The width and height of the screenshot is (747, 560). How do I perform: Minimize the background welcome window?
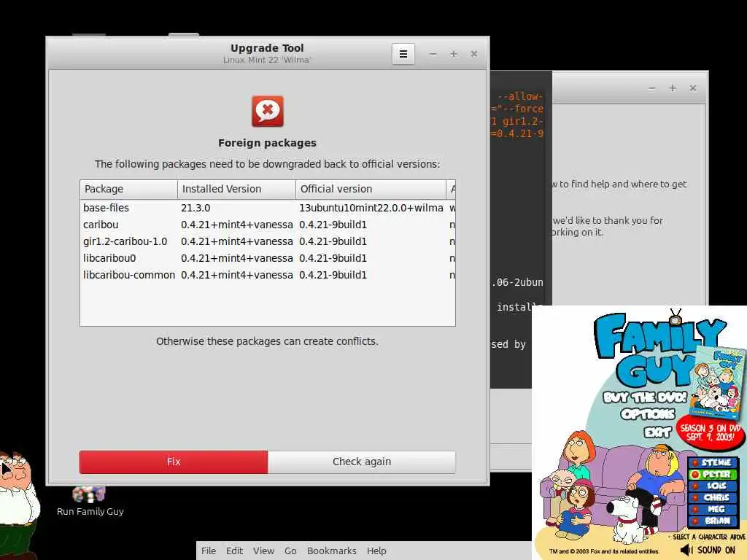point(651,88)
